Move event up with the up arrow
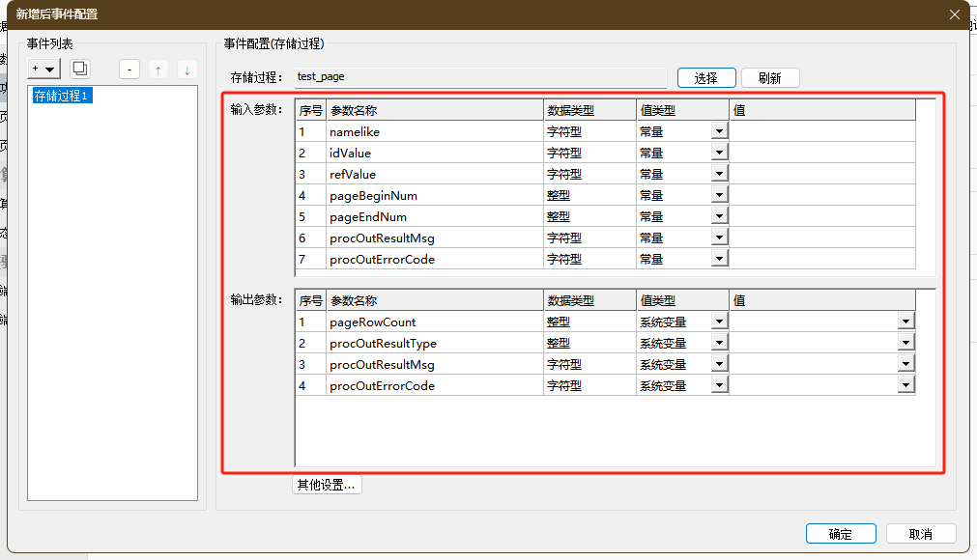Viewport: 977px width, 560px height. pos(158,70)
